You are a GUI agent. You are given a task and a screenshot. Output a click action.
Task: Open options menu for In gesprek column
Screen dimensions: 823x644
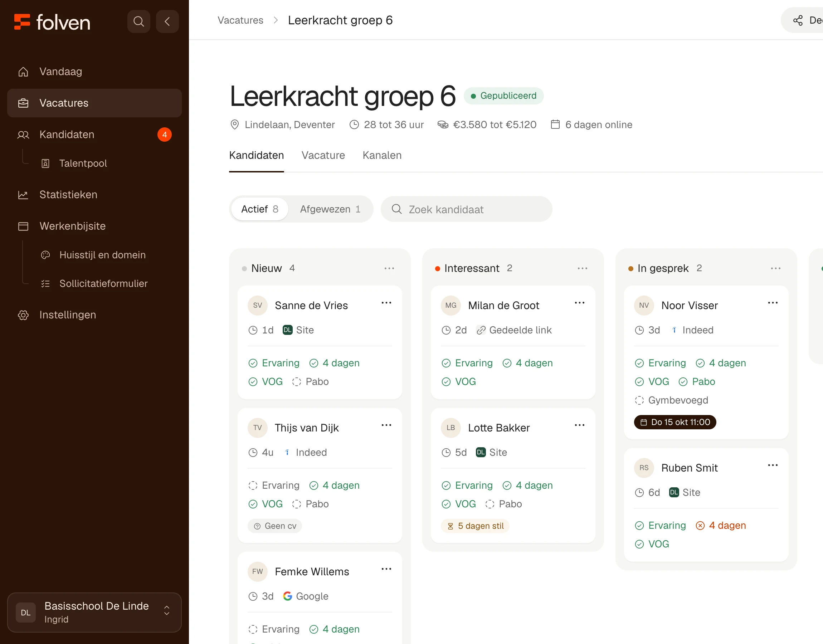(x=775, y=268)
